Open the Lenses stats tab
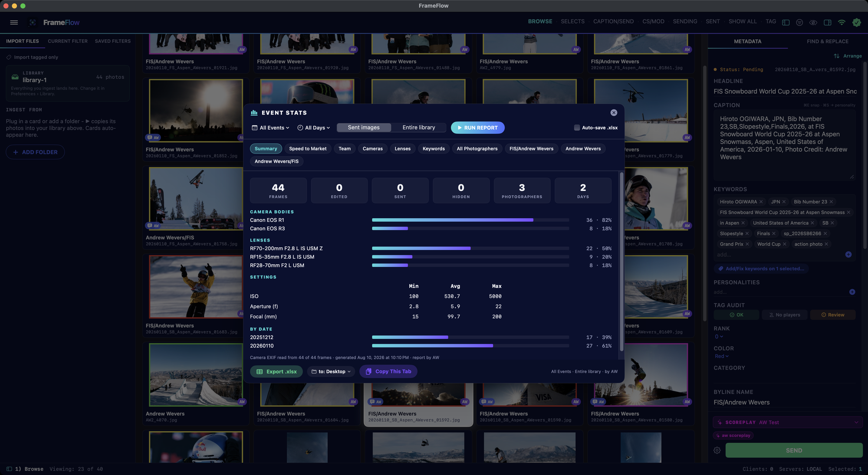868x475 pixels. pos(402,149)
